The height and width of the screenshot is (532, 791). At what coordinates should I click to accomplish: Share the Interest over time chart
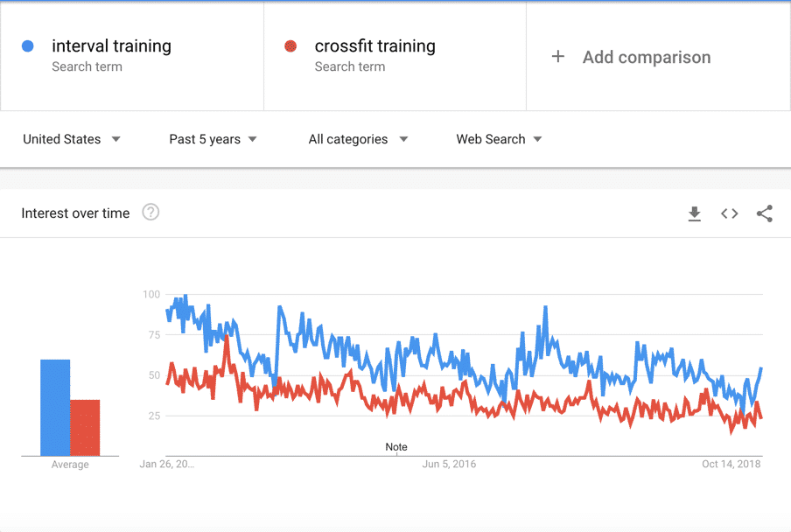click(765, 213)
